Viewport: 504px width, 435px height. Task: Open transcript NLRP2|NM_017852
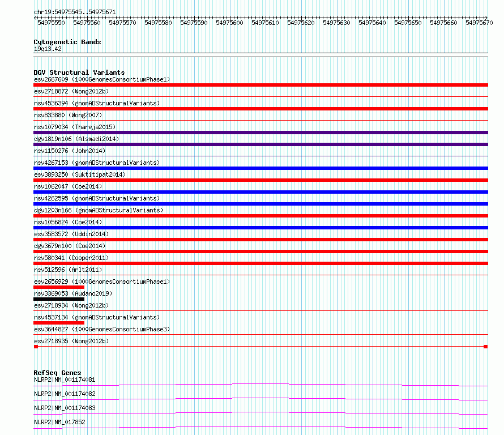click(x=59, y=422)
